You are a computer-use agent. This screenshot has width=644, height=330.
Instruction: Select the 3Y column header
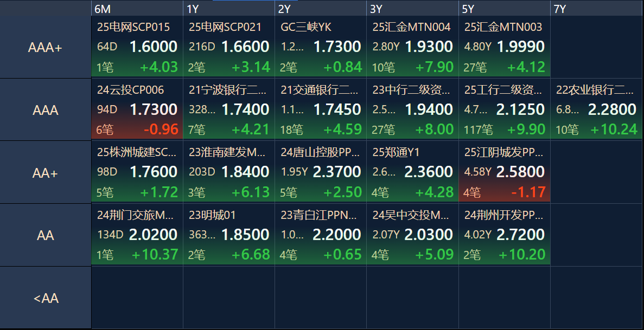[412, 9]
